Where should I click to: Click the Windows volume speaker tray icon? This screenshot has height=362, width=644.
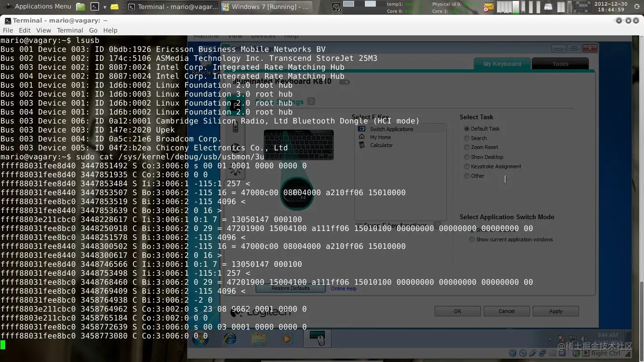tap(584, 339)
